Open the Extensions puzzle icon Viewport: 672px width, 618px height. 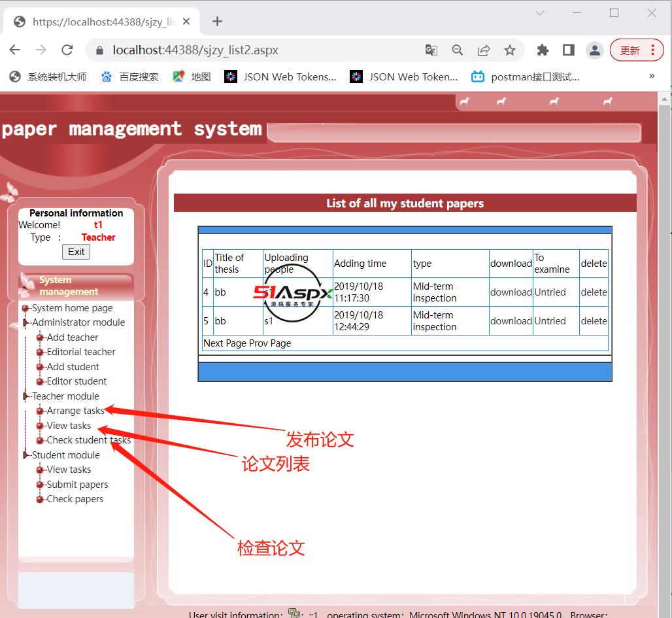(x=543, y=50)
